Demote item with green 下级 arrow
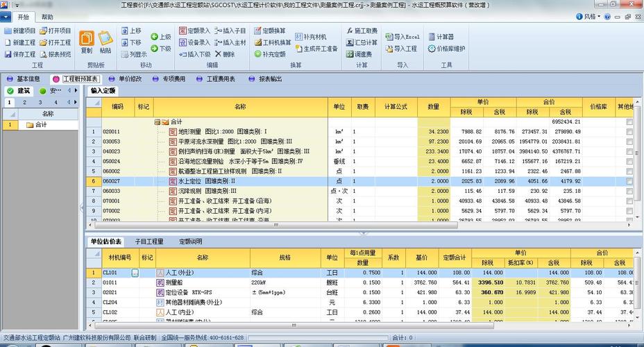Screen dimensions: 644x347 155,49
